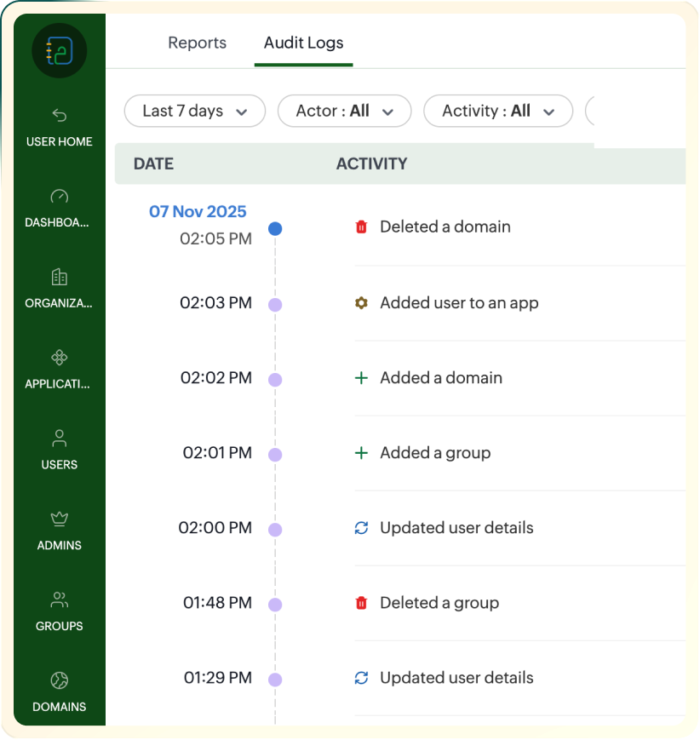
Task: Navigate to Applications via its sidebar icon
Action: (58, 358)
